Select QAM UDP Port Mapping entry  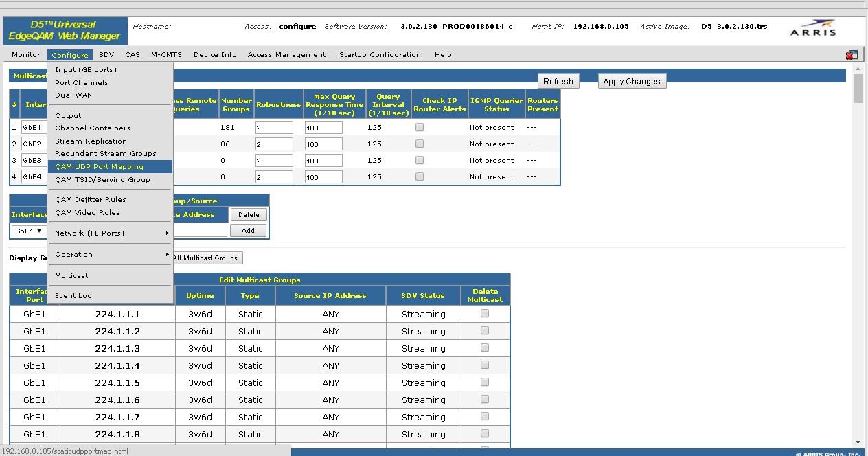point(110,166)
